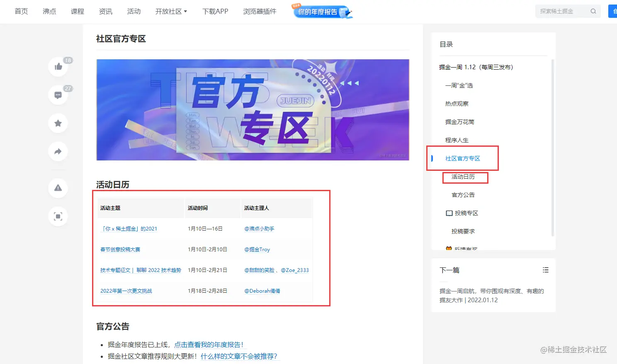Select 投稿要求 in the contents

[x=463, y=231]
